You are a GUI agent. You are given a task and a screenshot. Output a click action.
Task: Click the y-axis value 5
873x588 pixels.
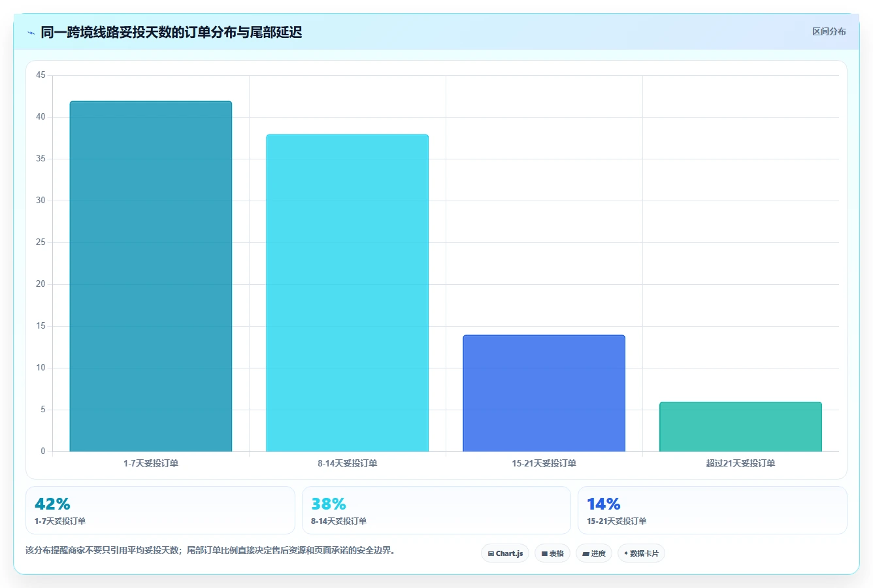pos(43,410)
